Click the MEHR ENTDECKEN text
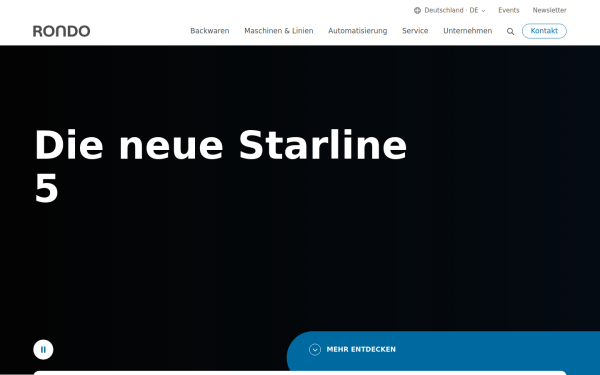The width and height of the screenshot is (600, 375). click(x=361, y=349)
